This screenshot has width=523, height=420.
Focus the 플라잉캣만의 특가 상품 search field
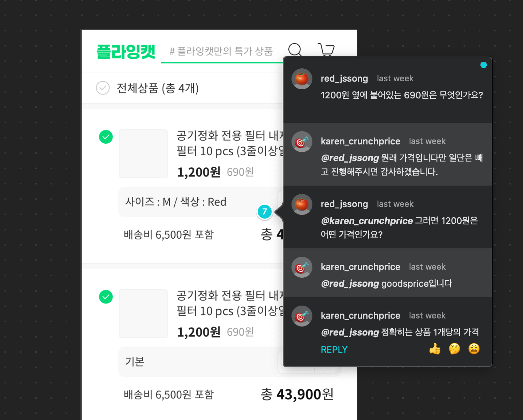coord(222,51)
